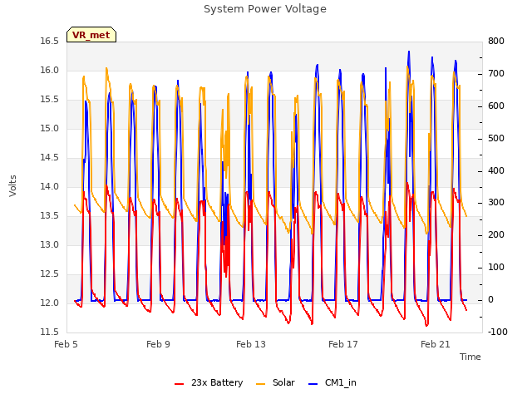This screenshot has width=532, height=399.
Task: Click the 100 right axis label
Action: [x=496, y=268]
